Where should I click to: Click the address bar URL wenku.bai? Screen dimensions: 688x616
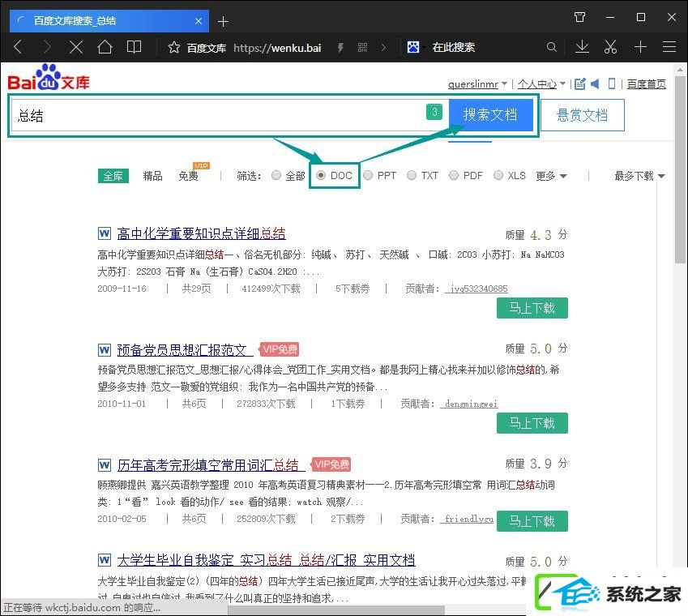277,47
